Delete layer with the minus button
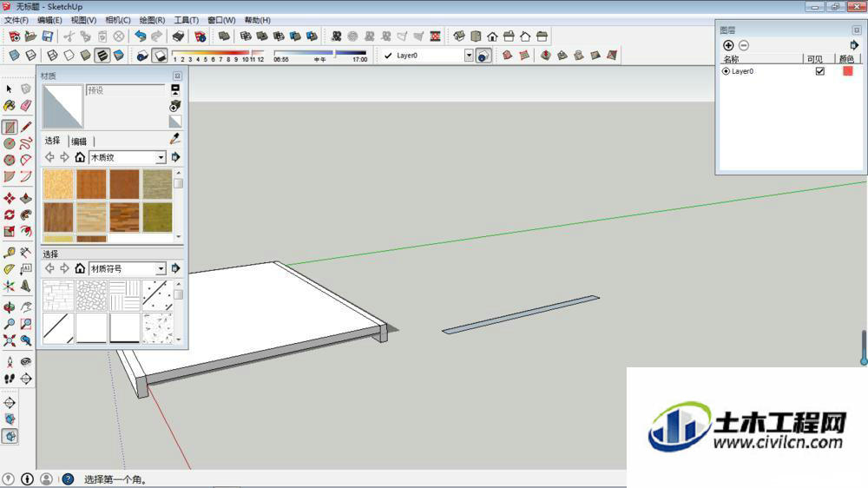The image size is (868, 488). tap(744, 45)
